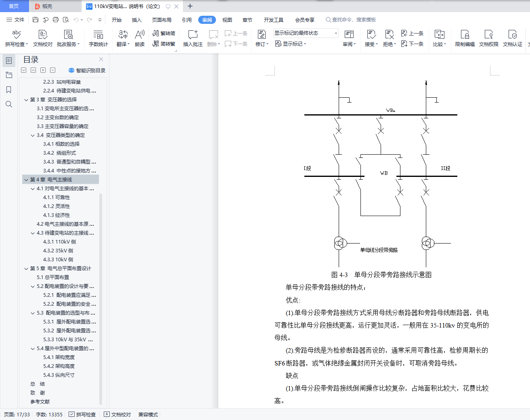Click the 修订 track changes icon
Viewport: 530px width, 420px height.
pos(262,35)
